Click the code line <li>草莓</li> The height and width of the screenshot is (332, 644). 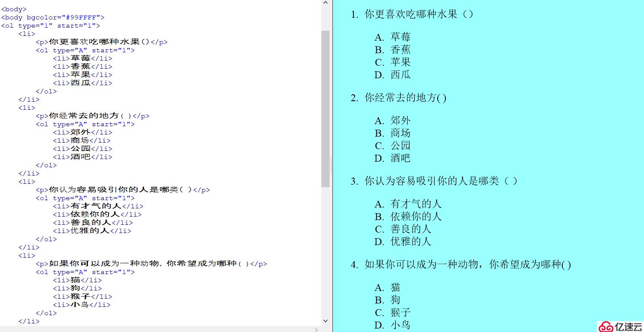(x=83, y=58)
